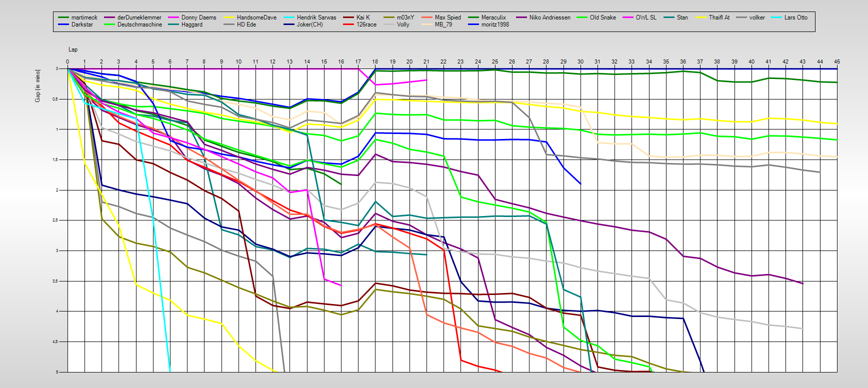Click the blue color line beside moritz1998

pos(473,24)
